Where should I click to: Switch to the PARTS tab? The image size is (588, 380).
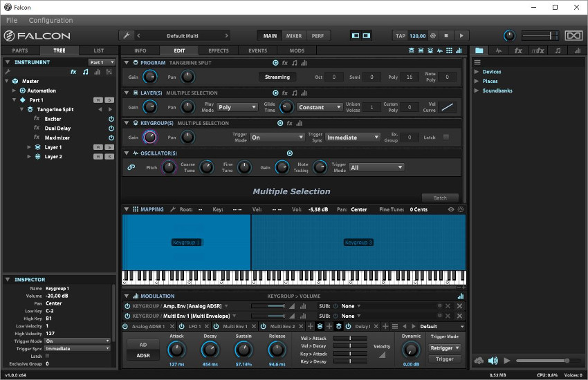[x=20, y=50]
